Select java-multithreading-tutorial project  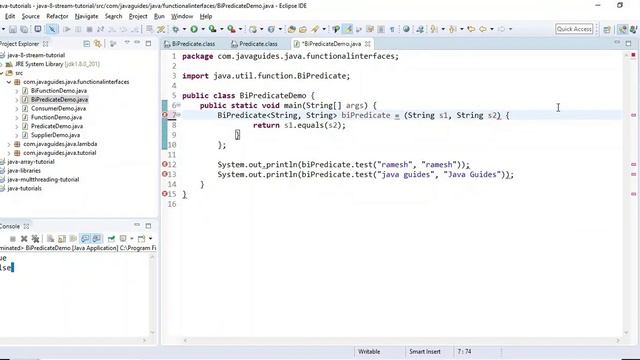(x=43, y=180)
